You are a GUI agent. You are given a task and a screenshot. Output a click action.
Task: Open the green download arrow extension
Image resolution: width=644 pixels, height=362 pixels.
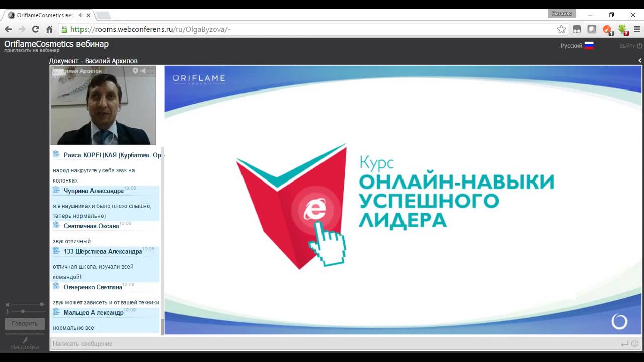coord(623,29)
